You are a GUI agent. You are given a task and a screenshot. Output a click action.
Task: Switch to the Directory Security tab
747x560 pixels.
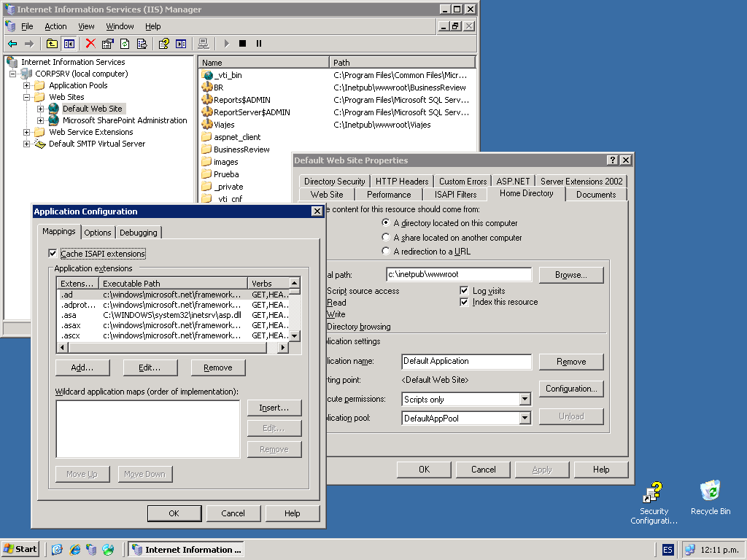click(x=334, y=182)
